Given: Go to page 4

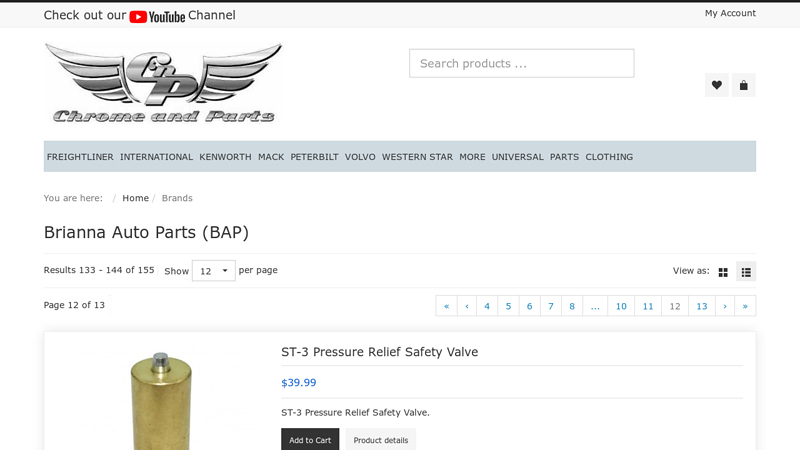Looking at the screenshot, I should [x=487, y=306].
